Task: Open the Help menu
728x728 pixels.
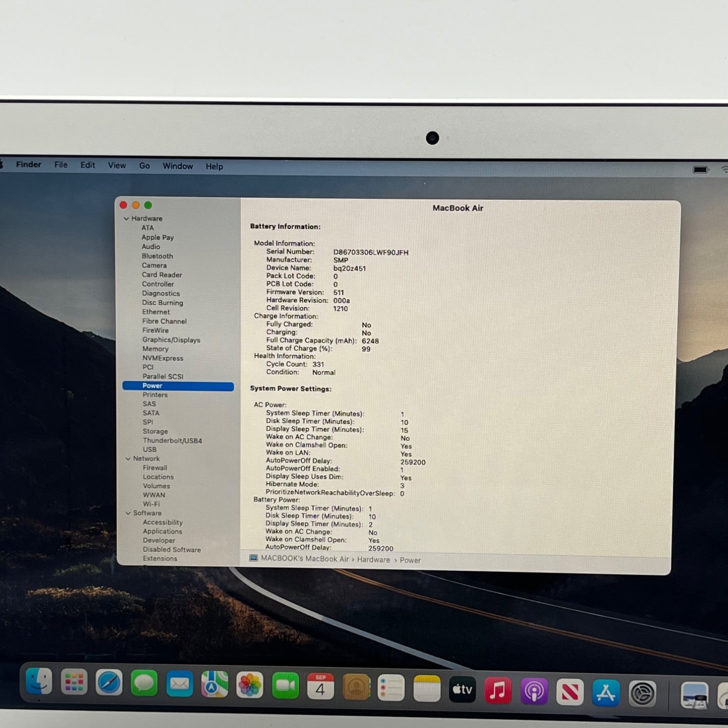Action: (x=214, y=166)
